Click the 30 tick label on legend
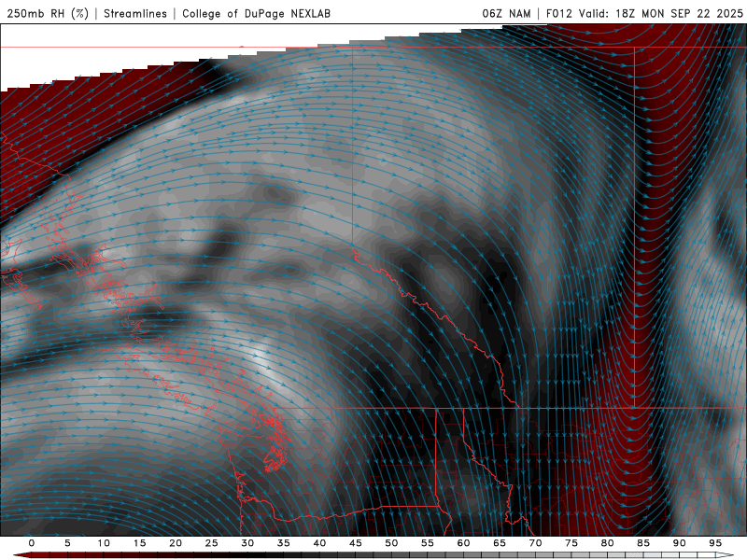 (x=247, y=543)
